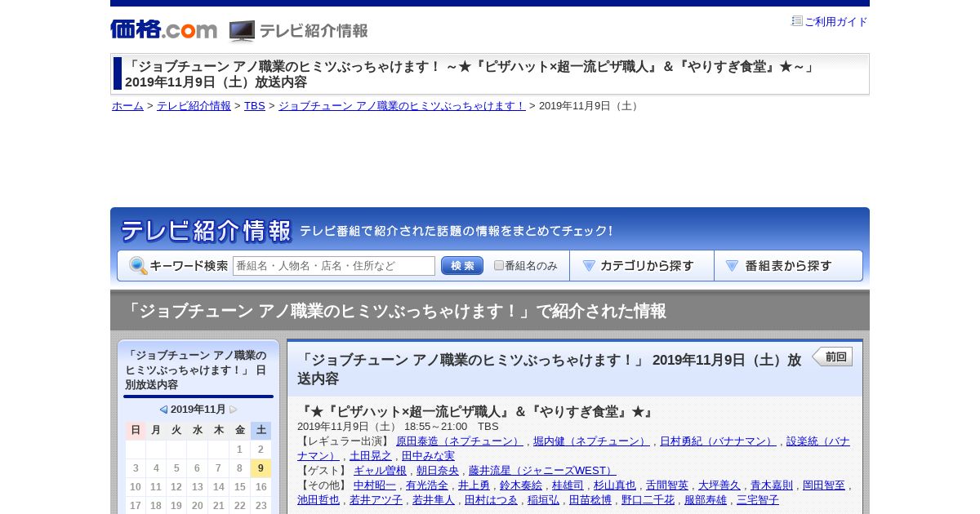
Task: Open 若井隼人 link
Action: (x=434, y=500)
